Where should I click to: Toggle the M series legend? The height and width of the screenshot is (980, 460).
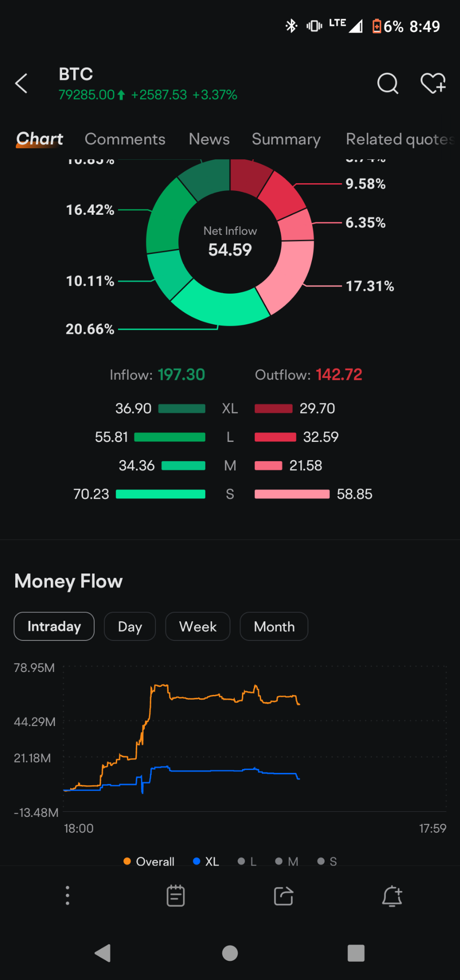point(287,861)
